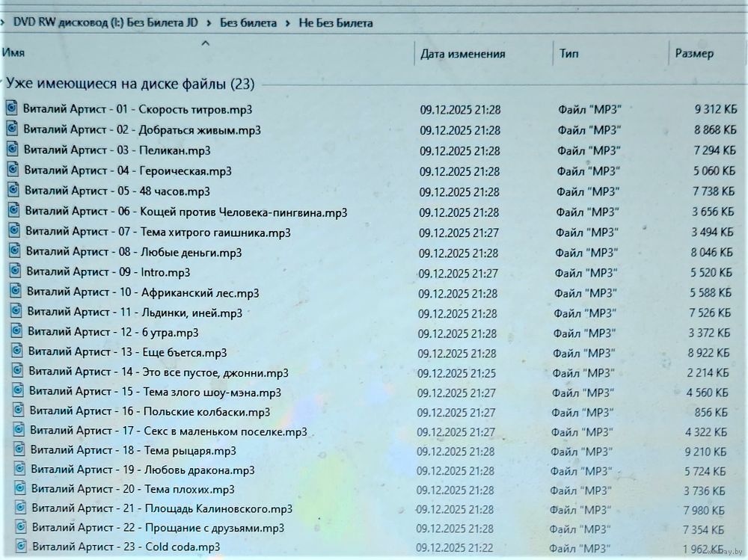The height and width of the screenshot is (560, 748).
Task: Select the file 'Кощей против Человека-пингвина.mp3'
Action: [186, 212]
